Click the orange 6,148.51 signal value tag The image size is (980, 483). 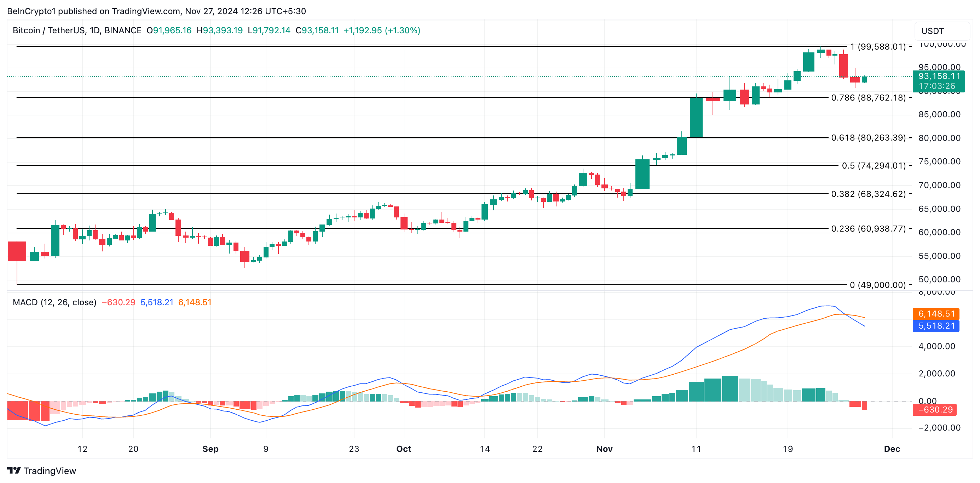pyautogui.click(x=936, y=314)
